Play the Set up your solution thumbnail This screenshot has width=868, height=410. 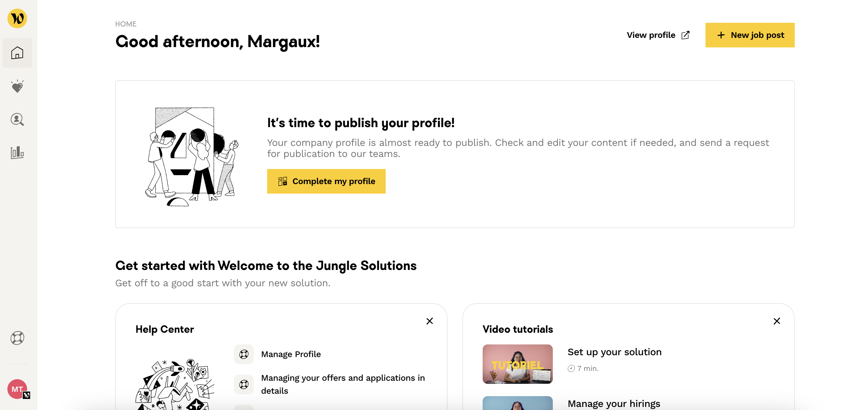[x=517, y=364]
